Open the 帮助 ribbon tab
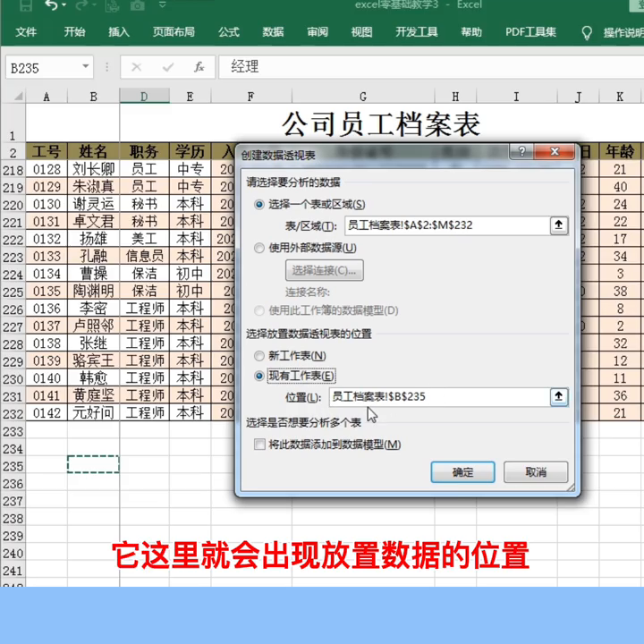Image resolution: width=644 pixels, height=644 pixels. click(471, 32)
